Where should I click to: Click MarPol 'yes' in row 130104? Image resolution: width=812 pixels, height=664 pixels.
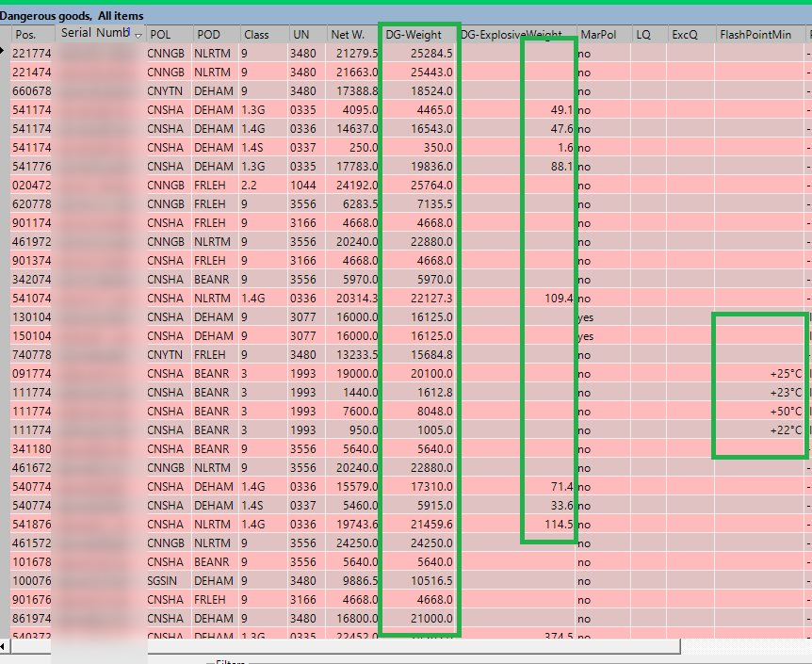click(x=586, y=317)
